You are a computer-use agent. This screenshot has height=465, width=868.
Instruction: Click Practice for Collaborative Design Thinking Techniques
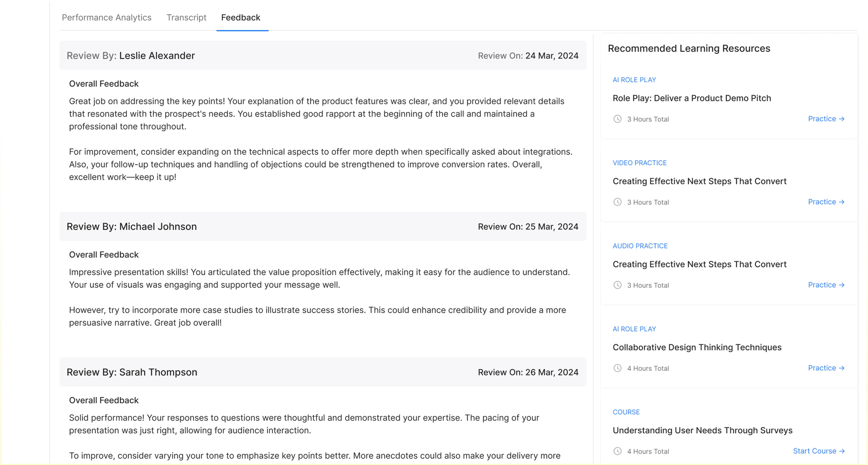coord(826,368)
